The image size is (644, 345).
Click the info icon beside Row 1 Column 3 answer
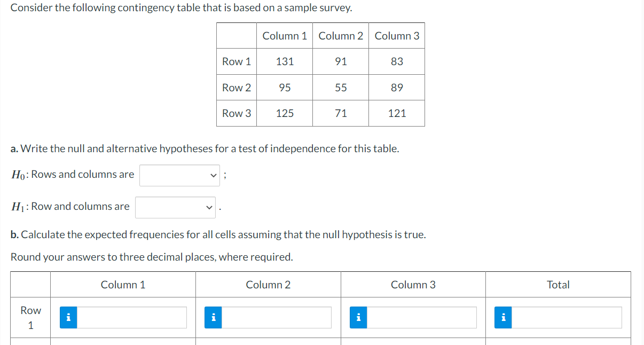(358, 317)
